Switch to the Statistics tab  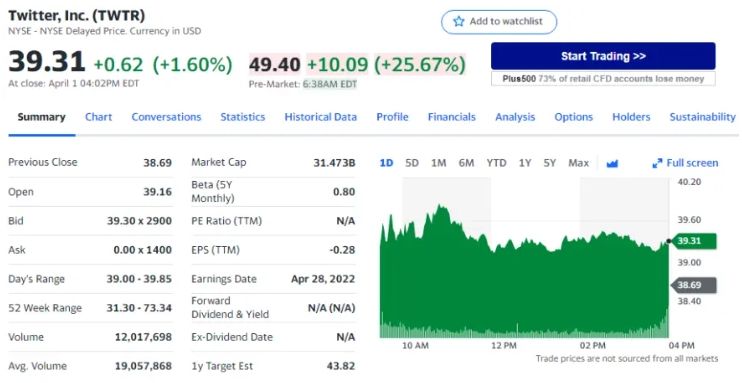coord(242,117)
